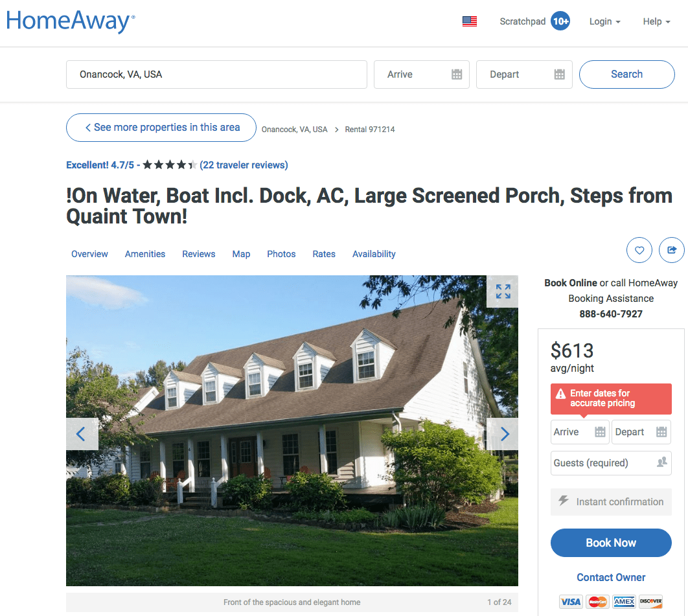Image resolution: width=688 pixels, height=616 pixels.
Task: Show previous photo with left arrow
Action: tap(82, 434)
